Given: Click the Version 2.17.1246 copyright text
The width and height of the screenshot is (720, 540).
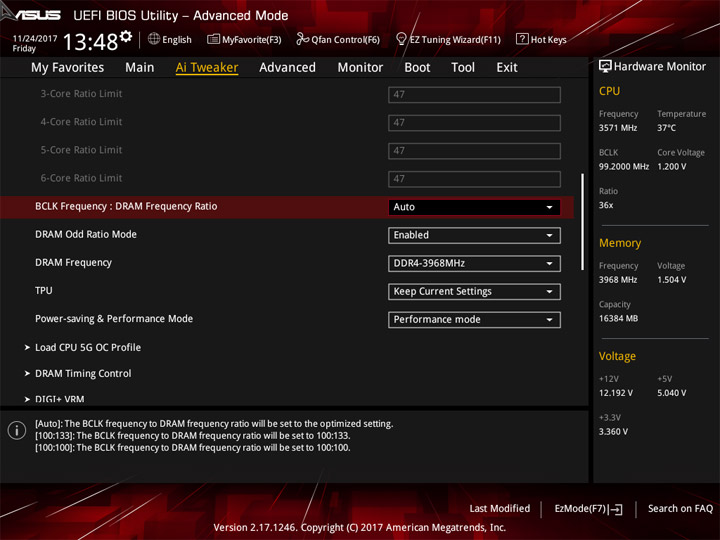Looking at the screenshot, I should click(360, 528).
